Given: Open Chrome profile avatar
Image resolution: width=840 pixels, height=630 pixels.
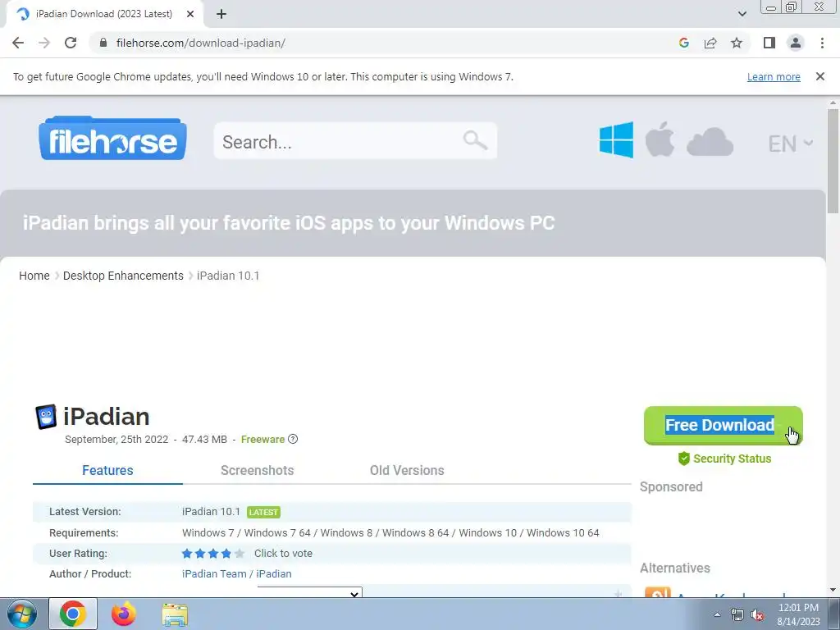Looking at the screenshot, I should 796,43.
